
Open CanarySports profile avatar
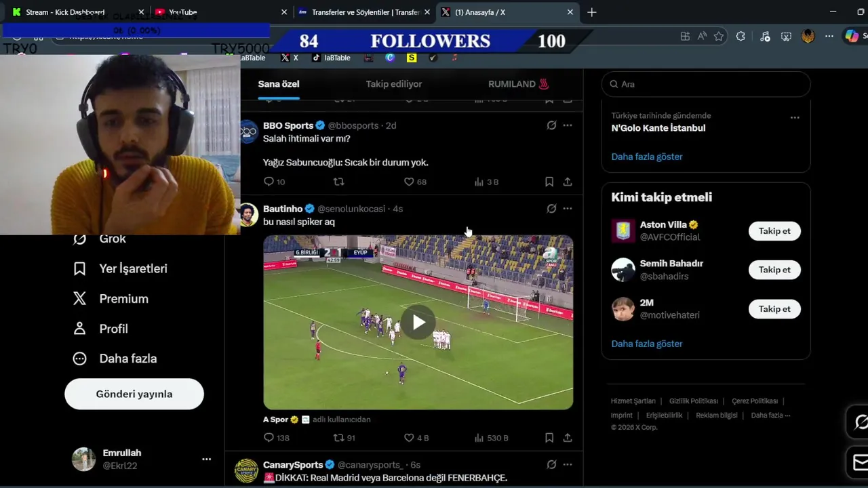tap(247, 470)
